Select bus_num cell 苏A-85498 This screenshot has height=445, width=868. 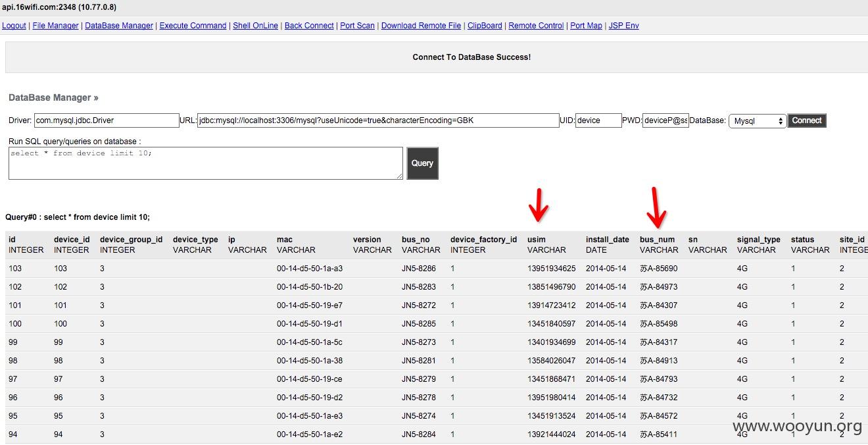pyautogui.click(x=659, y=324)
